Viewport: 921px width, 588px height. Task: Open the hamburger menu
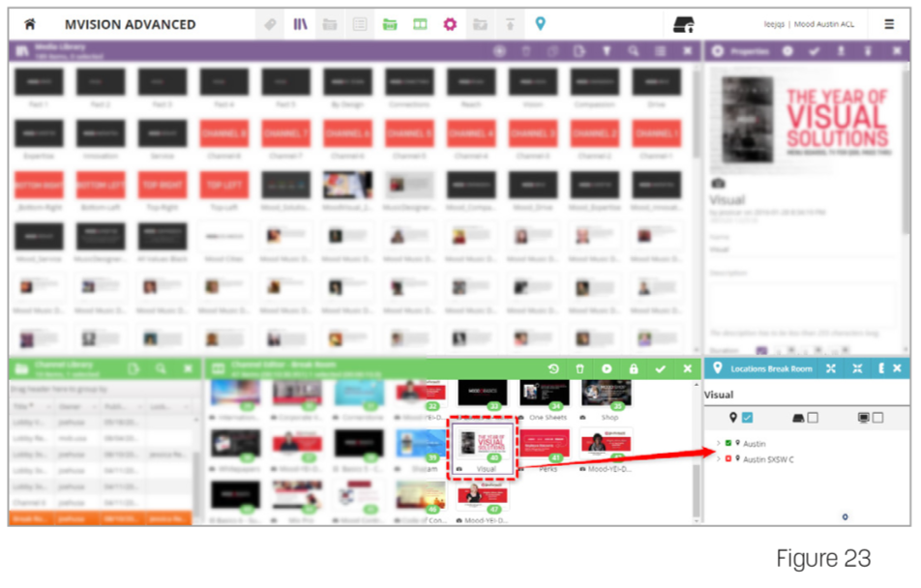[889, 24]
